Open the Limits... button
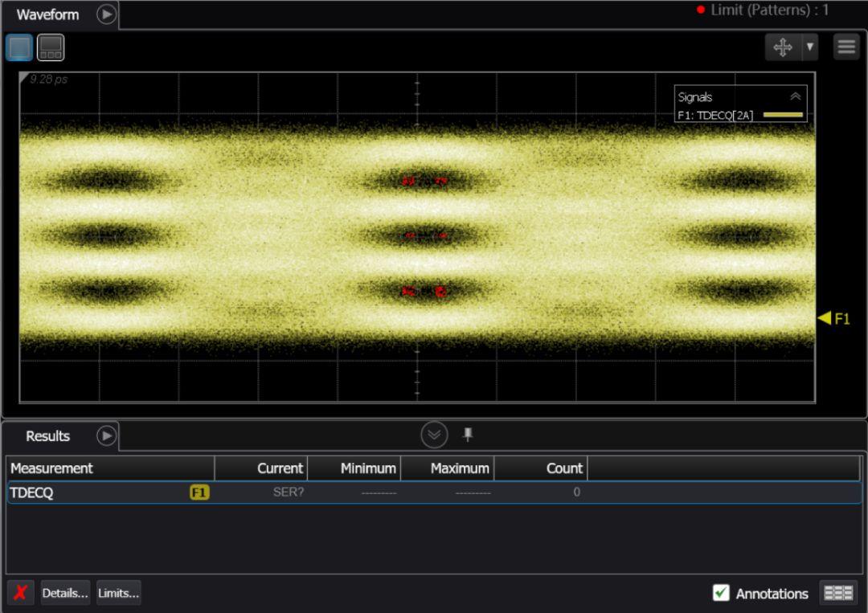 pos(119,593)
